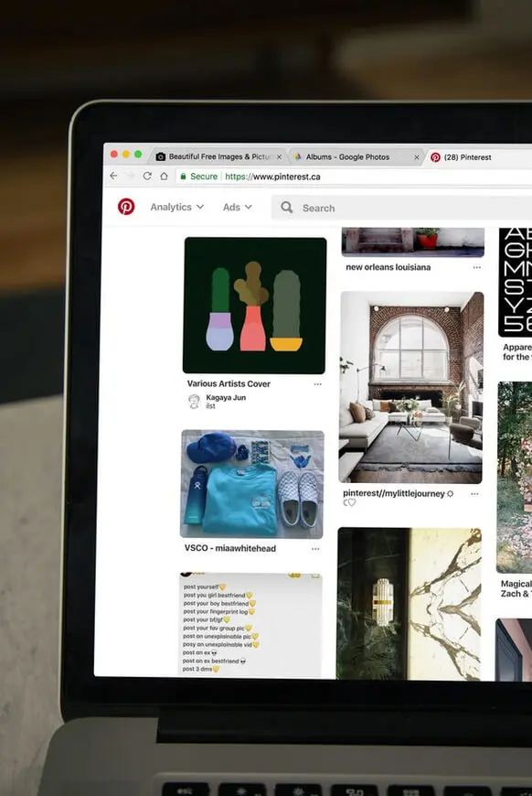Switch to Beautiful Free Images tab
The height and width of the screenshot is (796, 532).
(219, 156)
